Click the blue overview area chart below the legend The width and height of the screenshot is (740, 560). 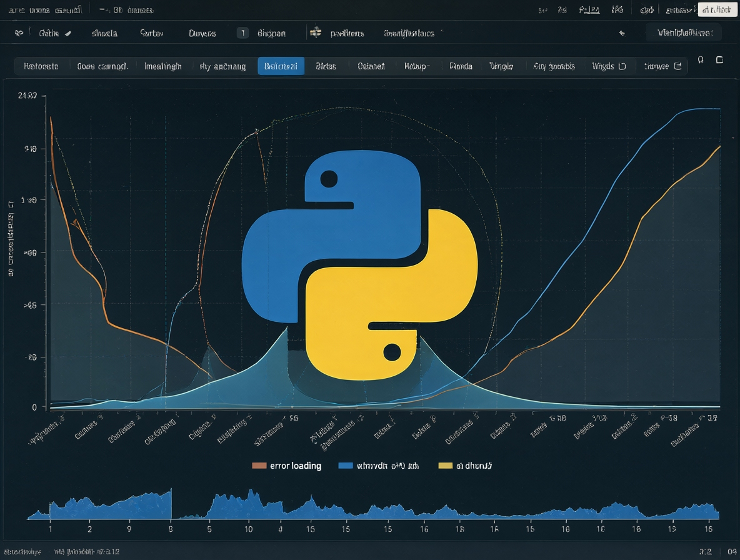(x=373, y=504)
